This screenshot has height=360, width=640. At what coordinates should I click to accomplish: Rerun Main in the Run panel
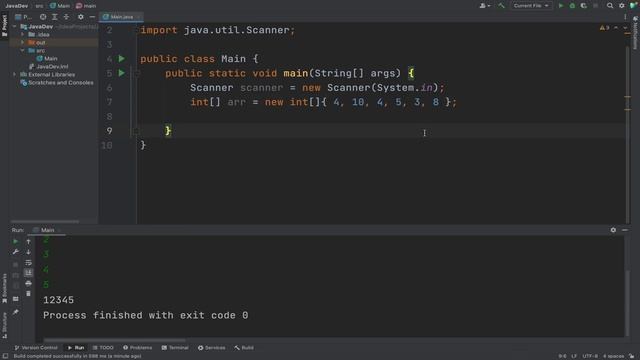(x=16, y=242)
